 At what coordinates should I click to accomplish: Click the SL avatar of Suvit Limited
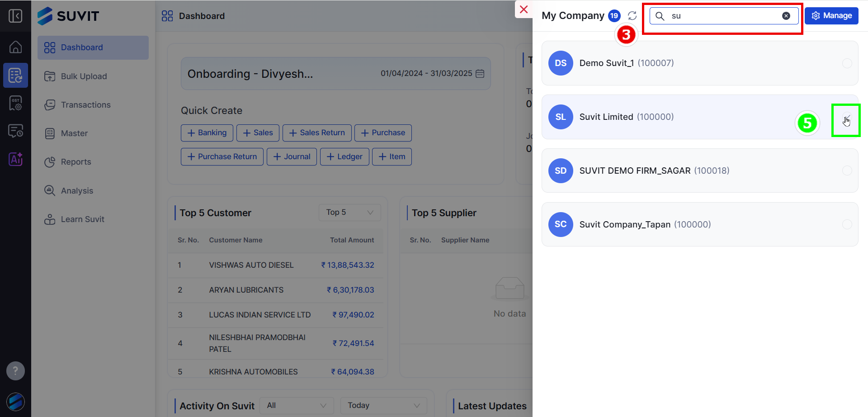click(561, 117)
